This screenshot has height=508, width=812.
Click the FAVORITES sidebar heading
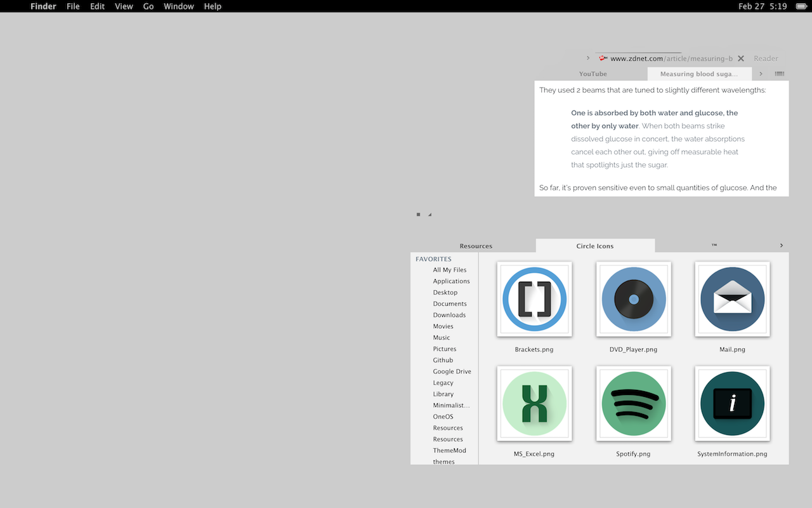tap(434, 259)
